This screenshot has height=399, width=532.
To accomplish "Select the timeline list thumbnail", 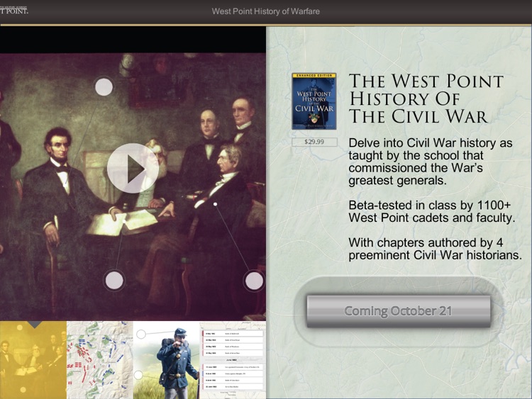I will 233,360.
